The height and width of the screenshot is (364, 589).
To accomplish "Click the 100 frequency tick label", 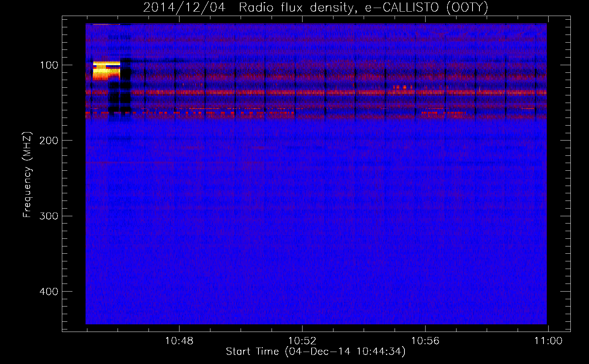I will coord(49,65).
